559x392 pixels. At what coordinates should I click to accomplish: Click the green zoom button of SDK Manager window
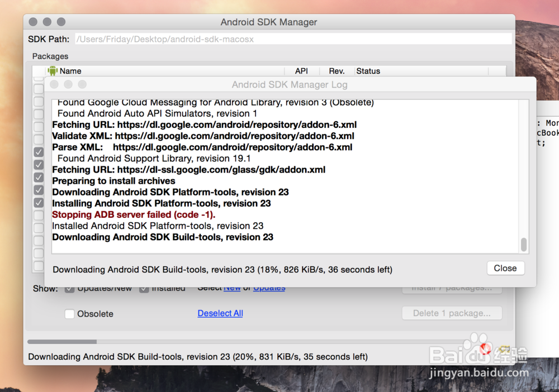click(x=61, y=22)
